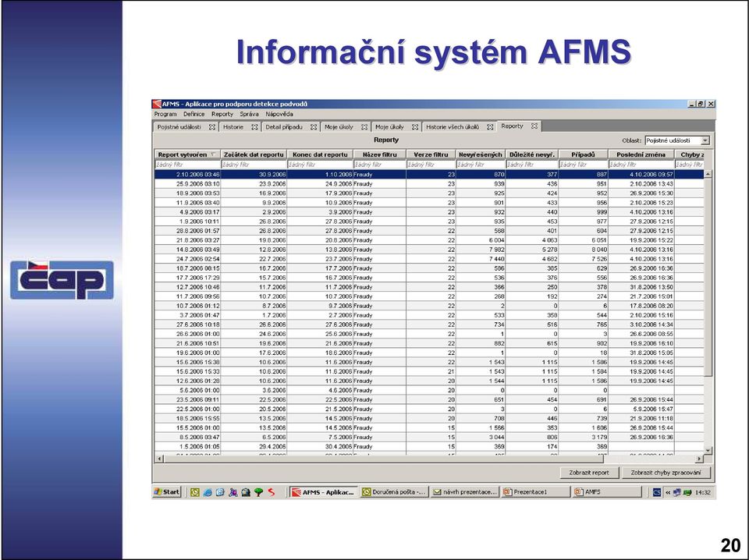
Task: Click filter field under Název filtru
Action: (380, 165)
